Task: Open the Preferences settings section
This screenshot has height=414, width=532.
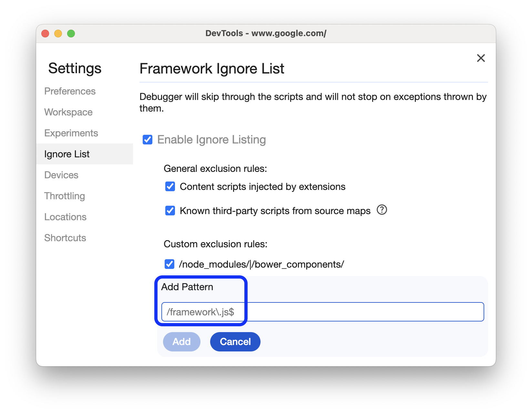Action: 70,91
